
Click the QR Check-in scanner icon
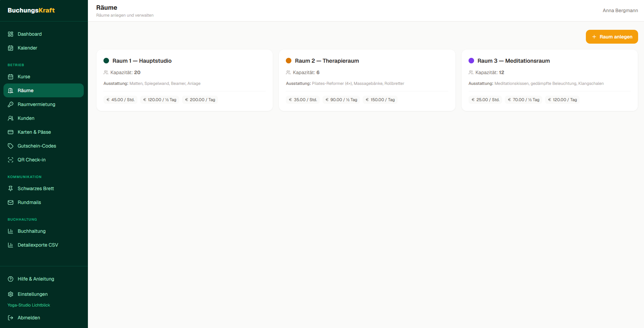[11, 160]
